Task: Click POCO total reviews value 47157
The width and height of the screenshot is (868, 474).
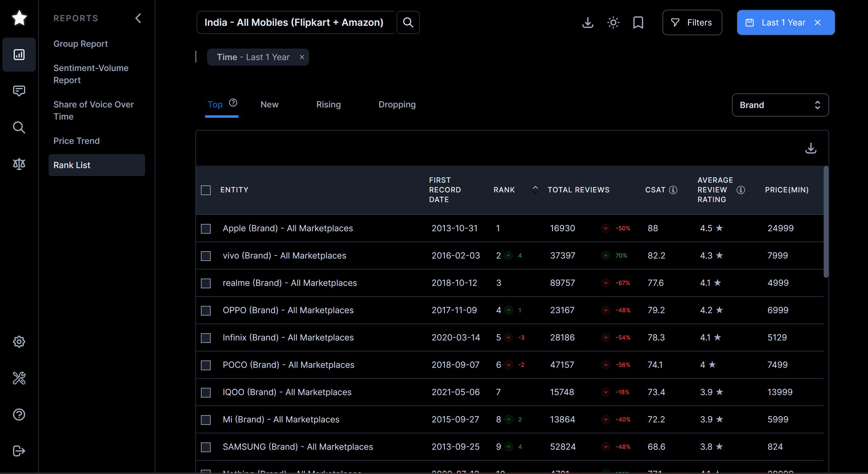Action: point(562,365)
